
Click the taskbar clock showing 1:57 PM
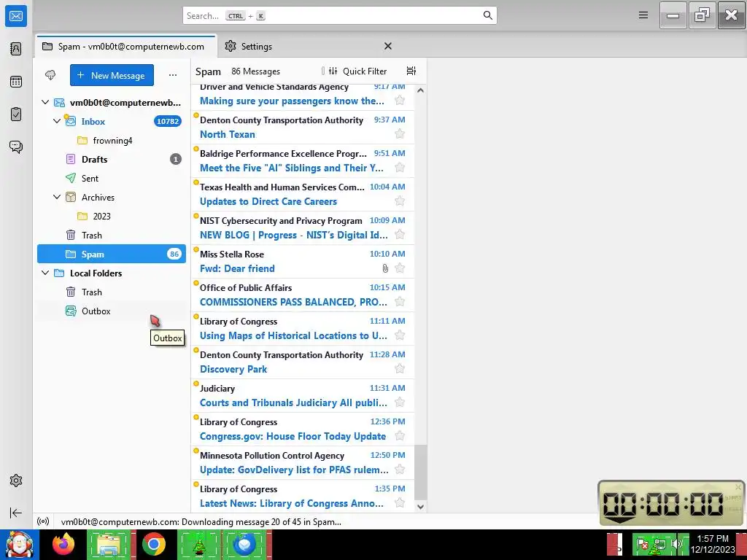point(713,544)
